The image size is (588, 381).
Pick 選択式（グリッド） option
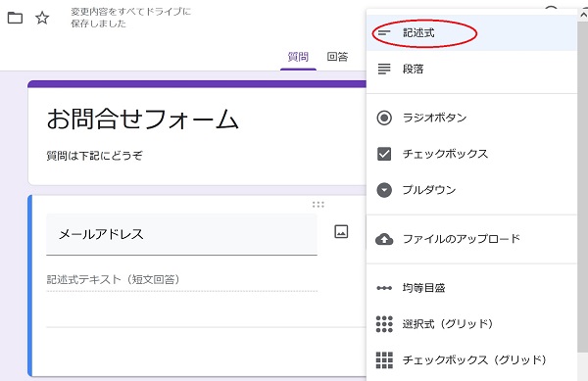pos(471,324)
